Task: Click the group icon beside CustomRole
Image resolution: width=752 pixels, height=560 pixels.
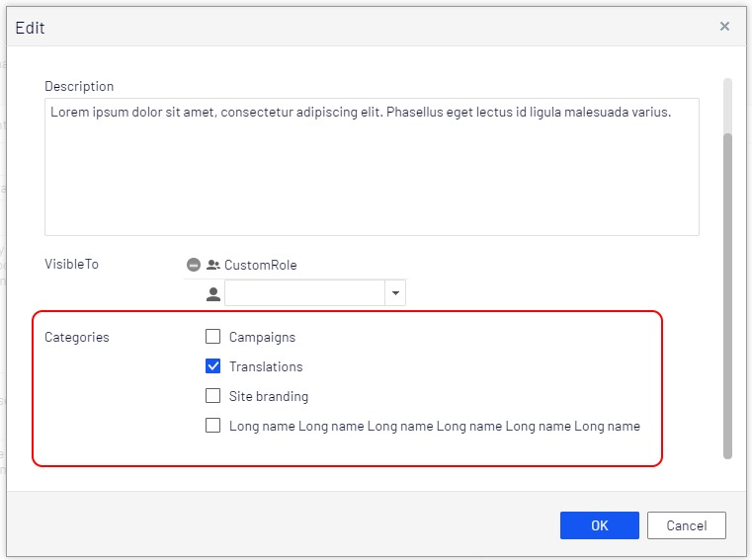Action: tap(212, 265)
